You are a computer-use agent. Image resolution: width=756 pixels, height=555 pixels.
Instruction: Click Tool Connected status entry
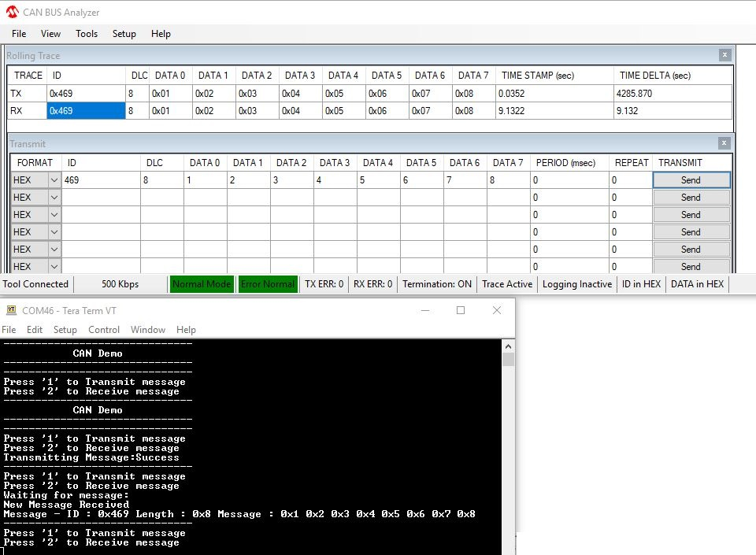tap(35, 284)
